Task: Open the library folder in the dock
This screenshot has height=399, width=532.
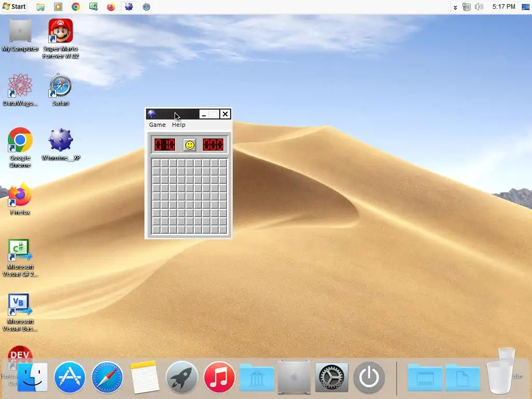Action: [257, 377]
